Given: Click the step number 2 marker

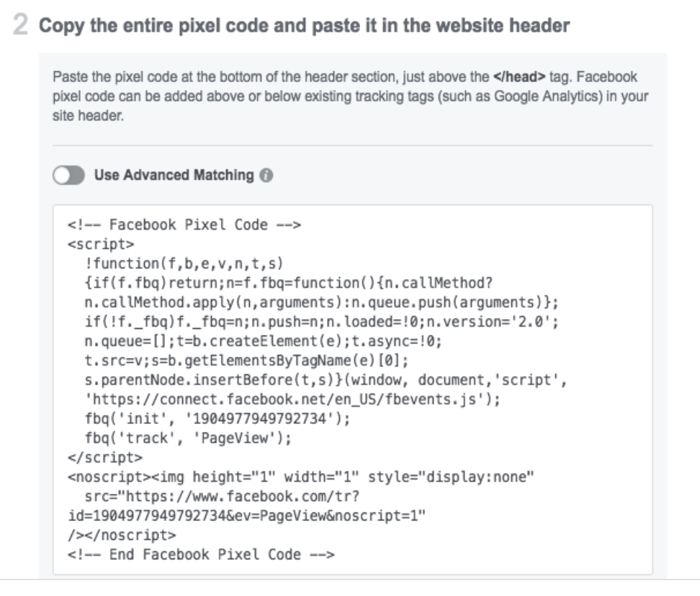Looking at the screenshot, I should 23,26.
